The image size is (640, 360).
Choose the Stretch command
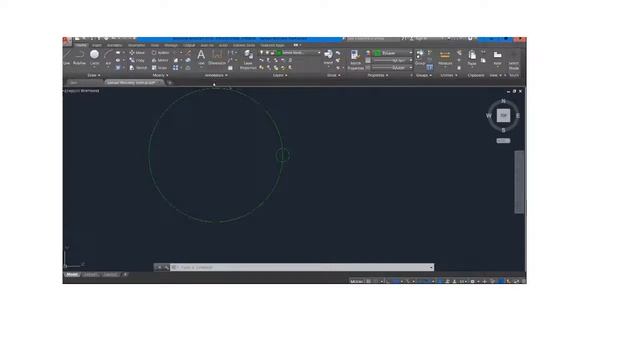[x=138, y=68]
